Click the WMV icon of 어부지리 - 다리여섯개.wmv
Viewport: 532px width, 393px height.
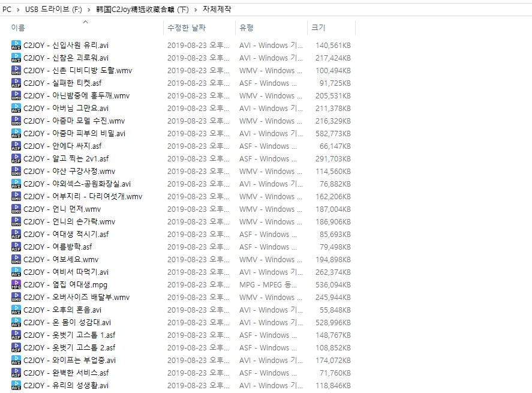16,196
